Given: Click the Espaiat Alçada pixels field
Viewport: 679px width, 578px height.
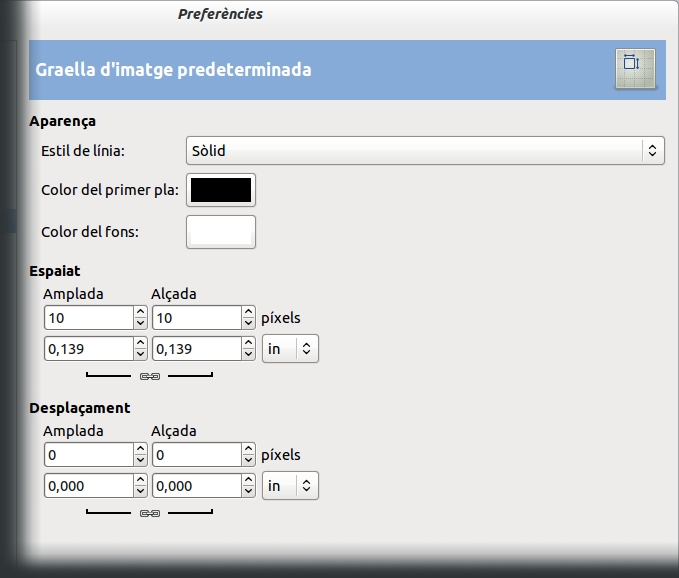Looking at the screenshot, I should 195,318.
